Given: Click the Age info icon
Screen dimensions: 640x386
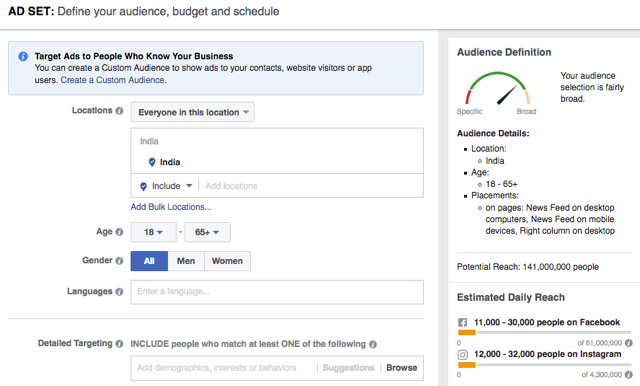Looking at the screenshot, I should tap(119, 232).
